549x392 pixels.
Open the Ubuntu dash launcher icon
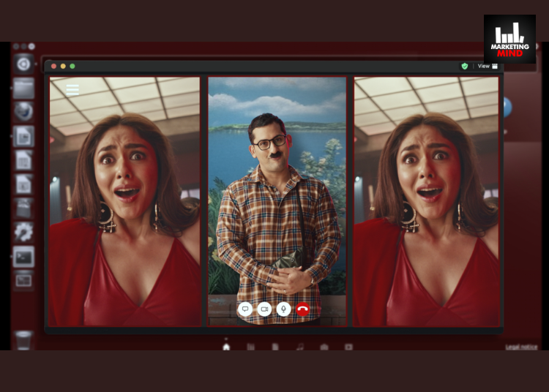coord(23,64)
